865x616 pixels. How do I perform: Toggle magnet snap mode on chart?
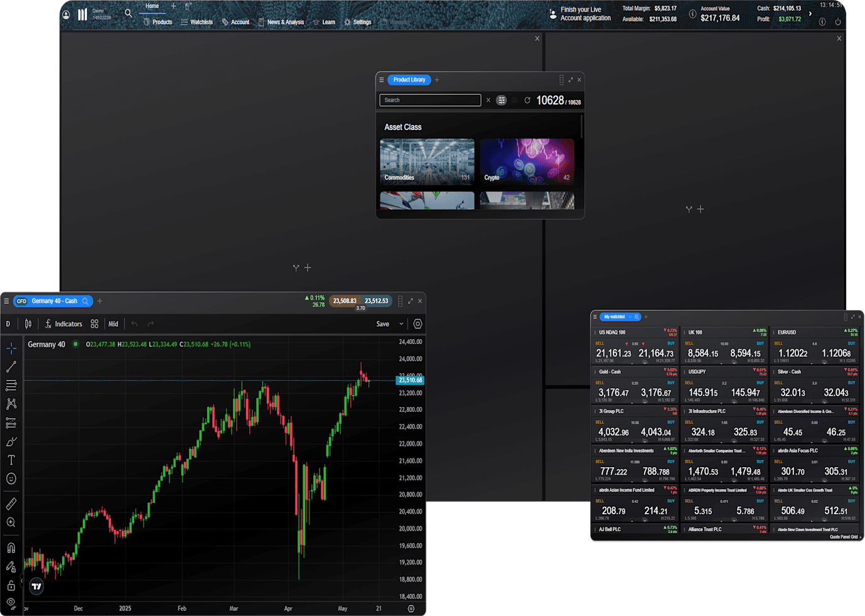point(11,548)
